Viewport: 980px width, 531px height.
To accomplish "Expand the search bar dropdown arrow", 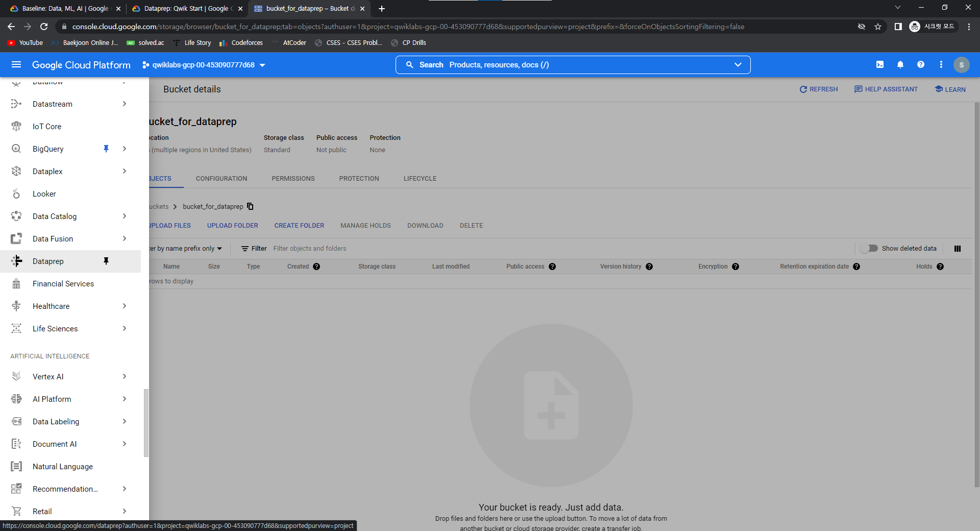I will click(738, 65).
